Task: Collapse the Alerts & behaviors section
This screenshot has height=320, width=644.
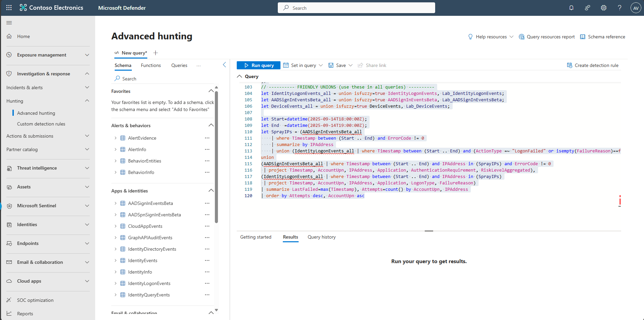Action: point(211,125)
